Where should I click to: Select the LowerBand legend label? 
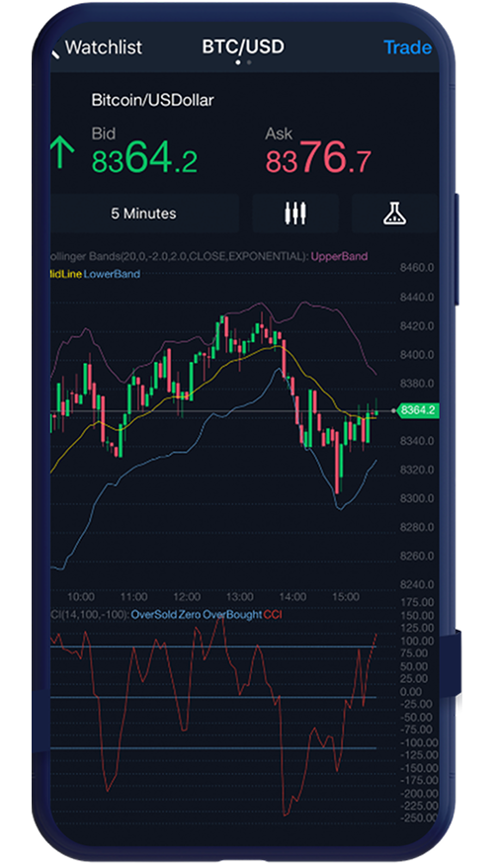[112, 274]
